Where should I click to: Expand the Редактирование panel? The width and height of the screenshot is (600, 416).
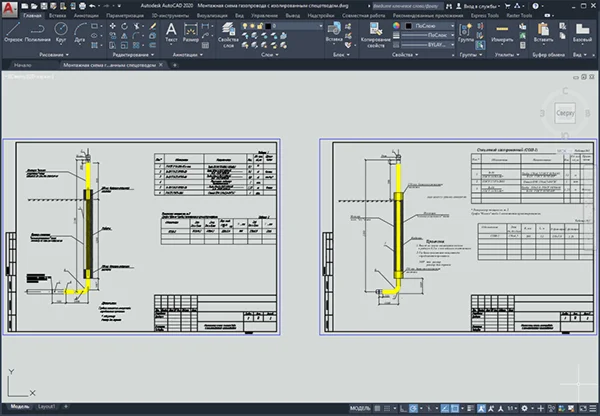coord(133,55)
